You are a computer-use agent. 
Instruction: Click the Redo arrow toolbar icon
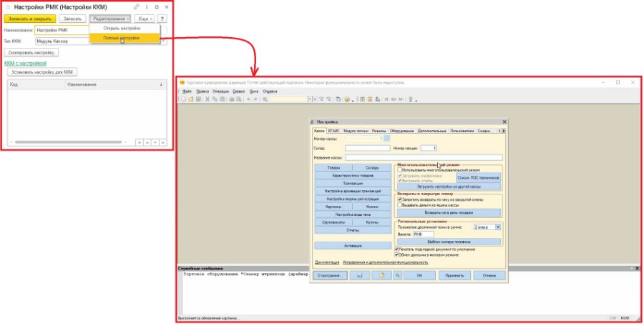click(x=255, y=99)
